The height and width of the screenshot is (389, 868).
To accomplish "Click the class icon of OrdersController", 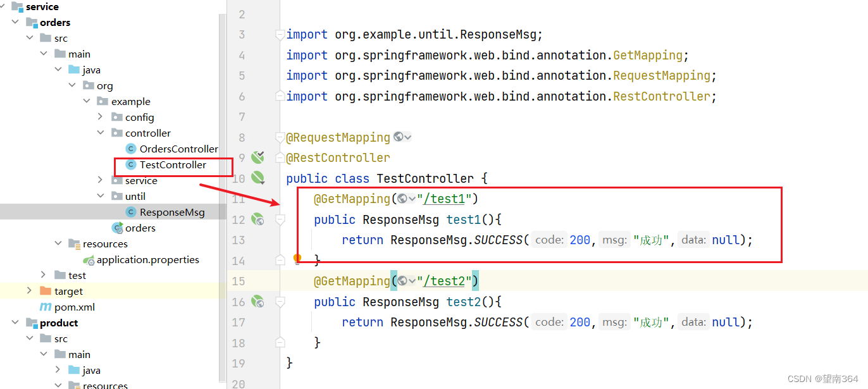I will (x=131, y=149).
